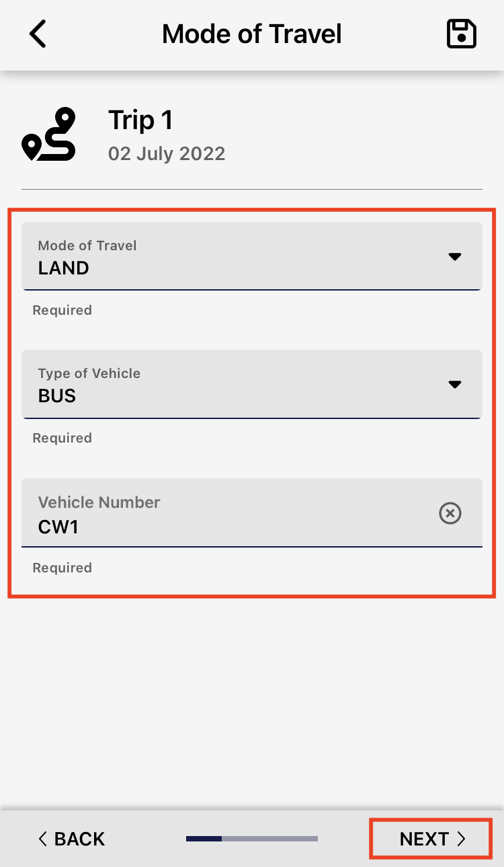Viewport: 504px width, 867px height.
Task: Click the right chevron beside NEXT
Action: [x=461, y=839]
